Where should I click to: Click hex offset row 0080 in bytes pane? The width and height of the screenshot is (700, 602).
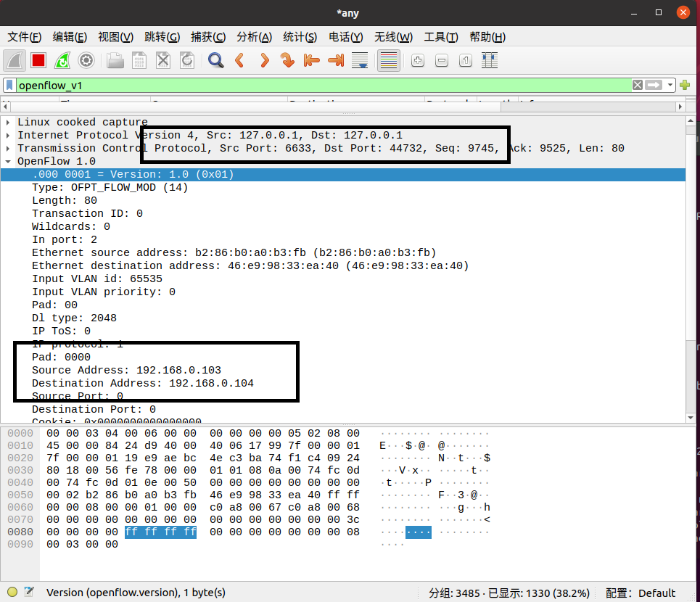coord(20,532)
